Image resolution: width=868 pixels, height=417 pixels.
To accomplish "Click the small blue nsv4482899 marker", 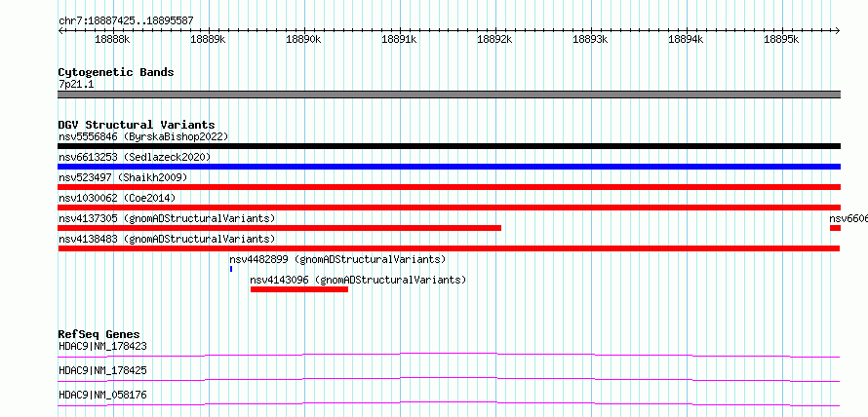I will 231,269.
